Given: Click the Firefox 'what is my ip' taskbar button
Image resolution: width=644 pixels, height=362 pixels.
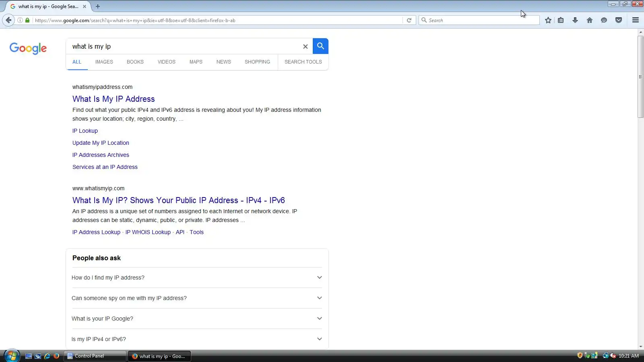Looking at the screenshot, I should [x=159, y=356].
